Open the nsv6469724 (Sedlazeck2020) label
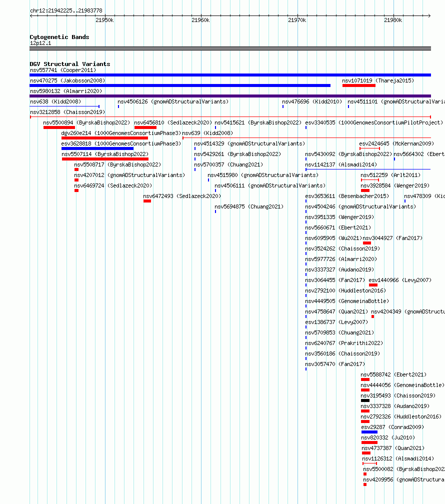 coord(113,186)
